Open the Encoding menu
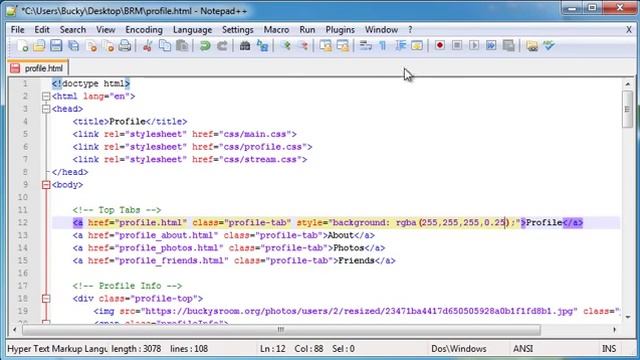The width and height of the screenshot is (640, 360). 144,30
